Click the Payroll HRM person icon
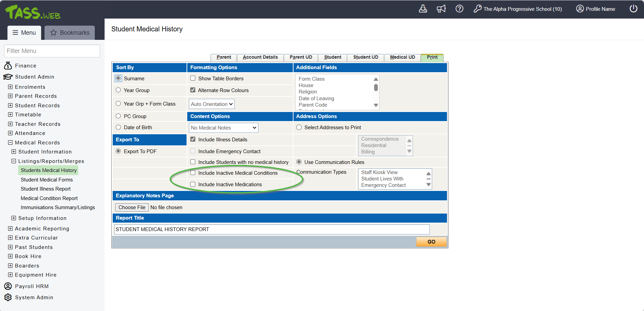Image resolution: width=644 pixels, height=311 pixels. coord(8,286)
